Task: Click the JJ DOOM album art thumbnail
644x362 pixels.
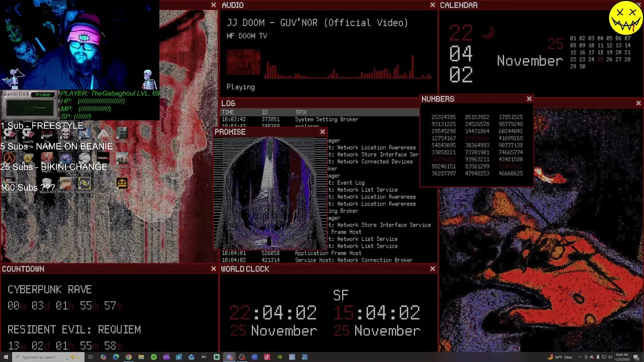Action: pyautogui.click(x=244, y=63)
